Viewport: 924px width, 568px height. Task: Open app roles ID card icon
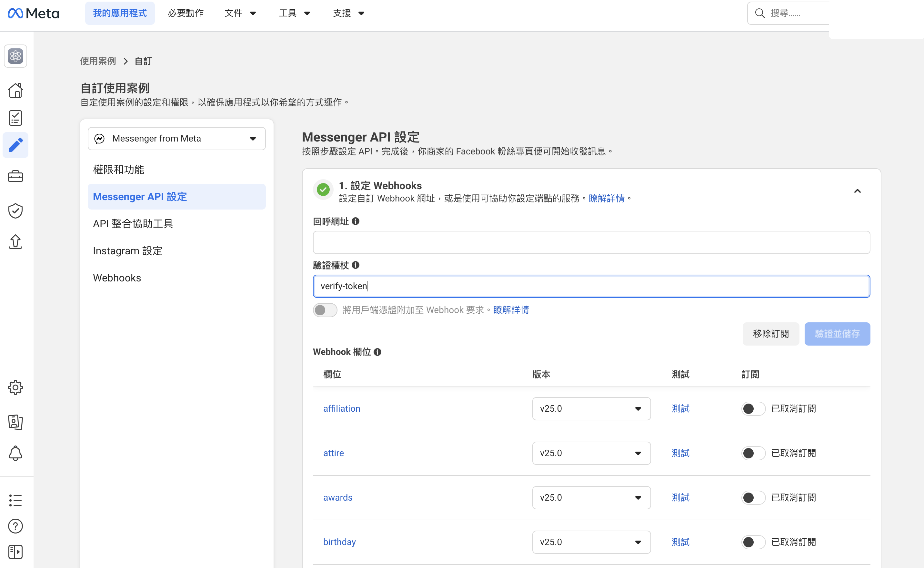coord(15,422)
